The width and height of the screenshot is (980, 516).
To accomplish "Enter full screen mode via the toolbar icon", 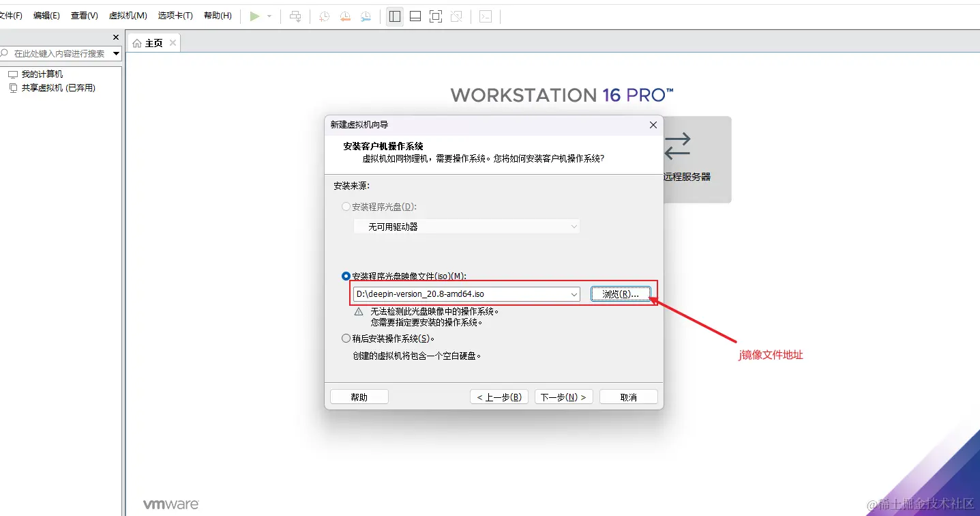I will (436, 16).
